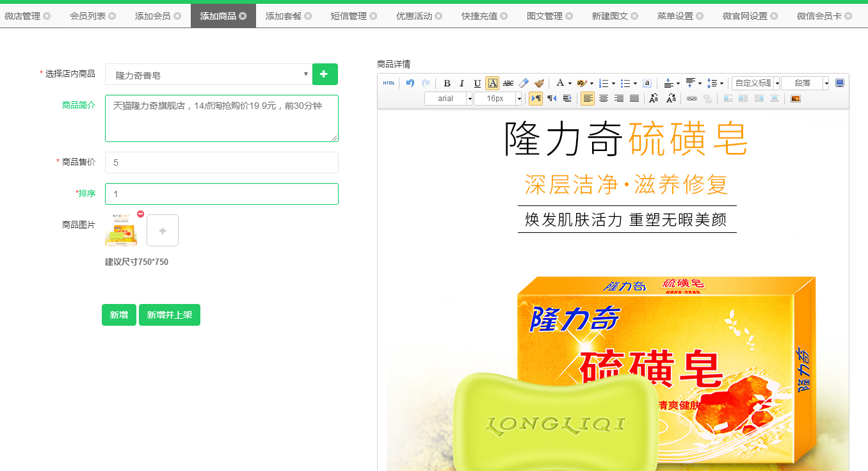868x471 pixels.
Task: Set image center alignment icon
Action: click(775, 99)
